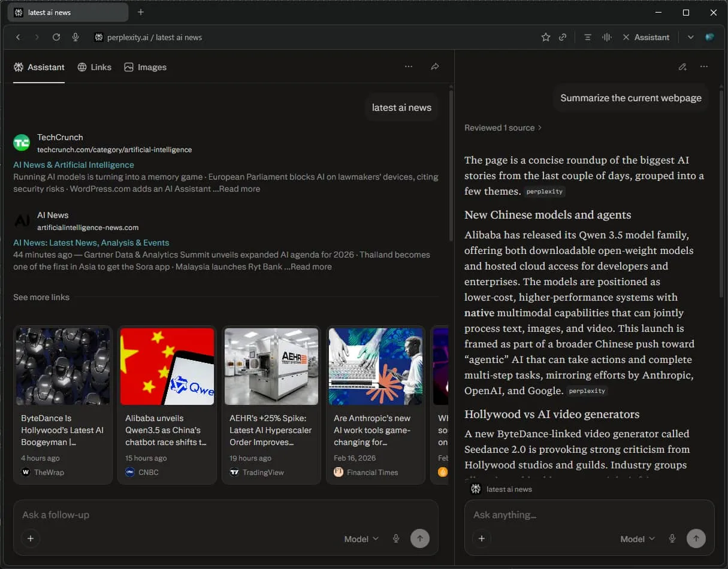Open the chevron dropdown next to Assistant

(690, 37)
